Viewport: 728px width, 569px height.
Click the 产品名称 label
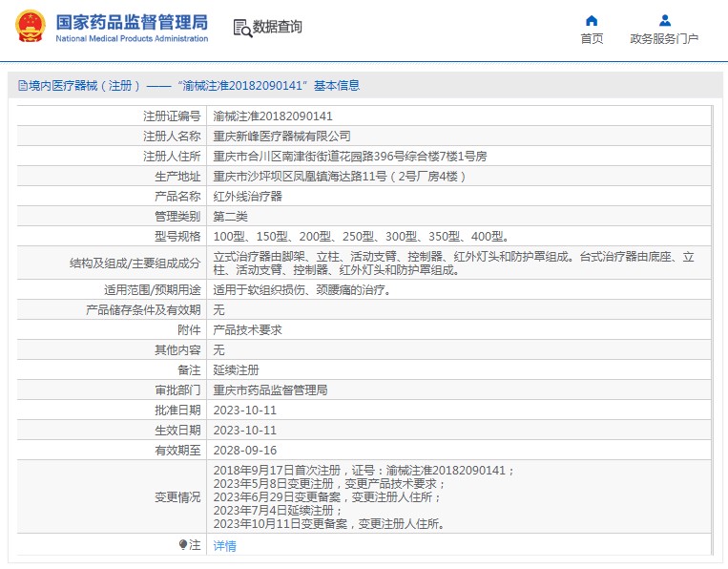177,197
